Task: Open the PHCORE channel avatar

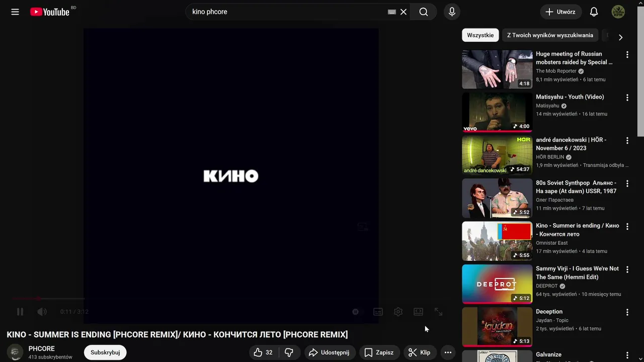Action: (15, 352)
